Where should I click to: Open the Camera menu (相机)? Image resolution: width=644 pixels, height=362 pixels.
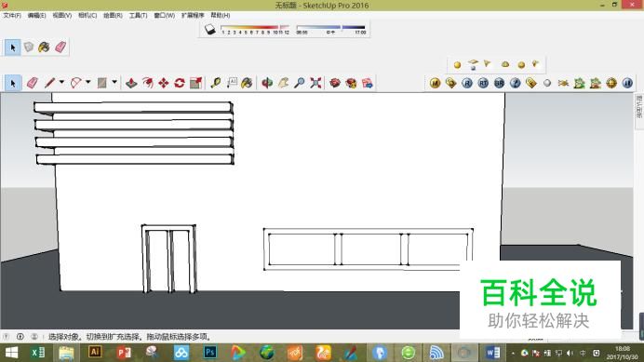coord(87,15)
